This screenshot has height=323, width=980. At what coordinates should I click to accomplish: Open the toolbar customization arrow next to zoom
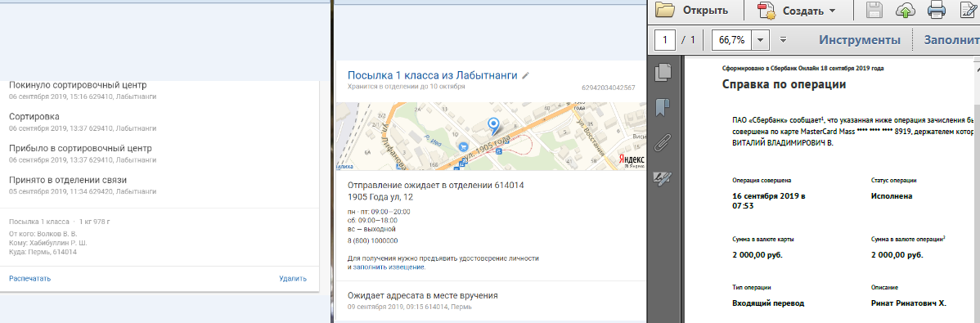pyautogui.click(x=783, y=40)
